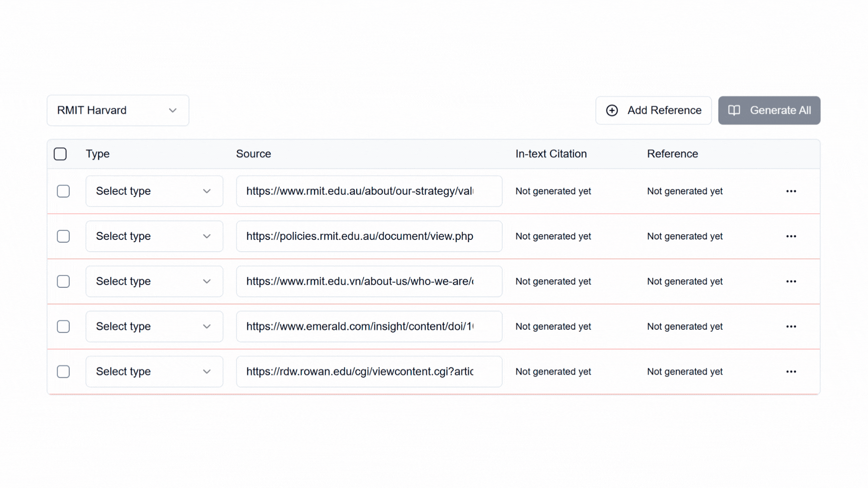Click the emerald.com source URL input field

(369, 327)
